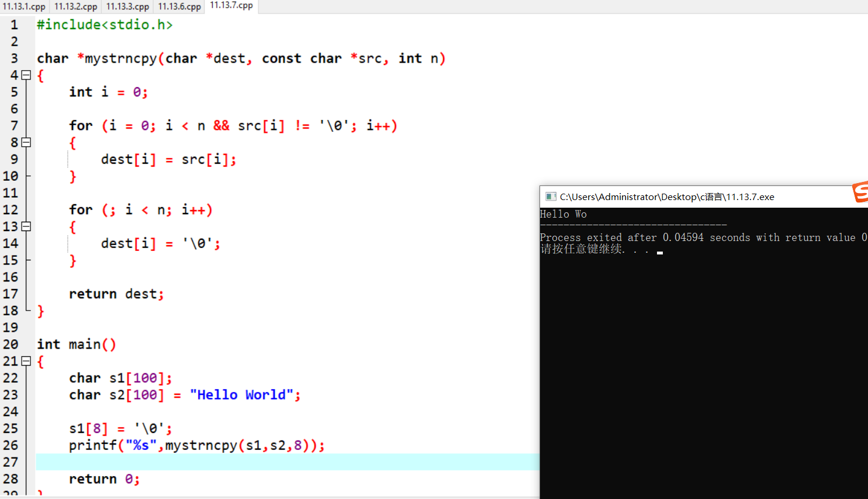This screenshot has width=868, height=499.
Task: Click the console title bar path text 11.13.7.exe
Action: click(667, 197)
